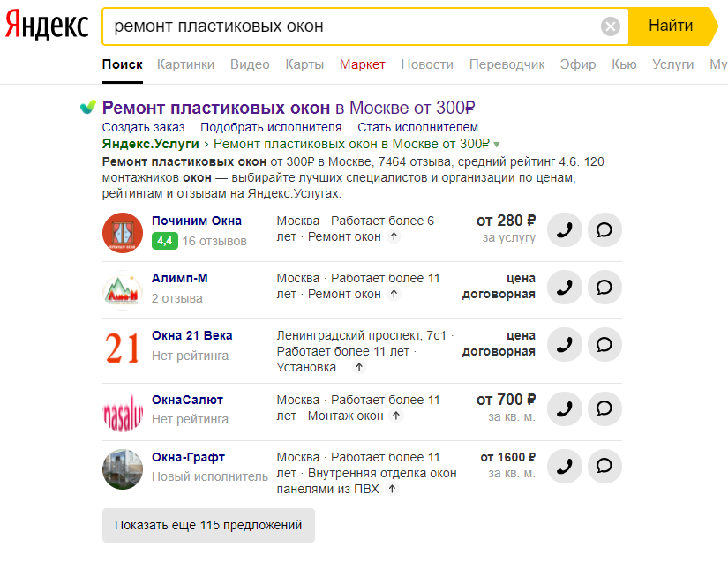Message Окна 21 Века via chat icon

pyautogui.click(x=604, y=344)
